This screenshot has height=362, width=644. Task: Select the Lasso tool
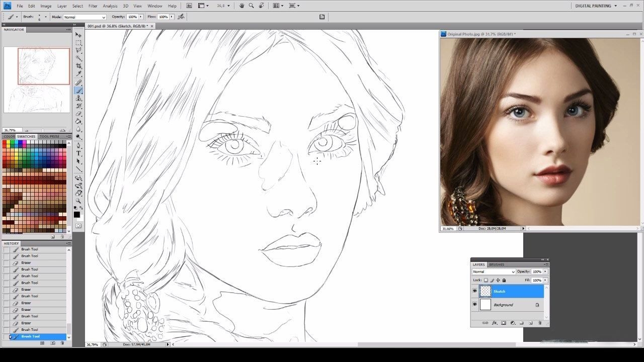[78, 50]
